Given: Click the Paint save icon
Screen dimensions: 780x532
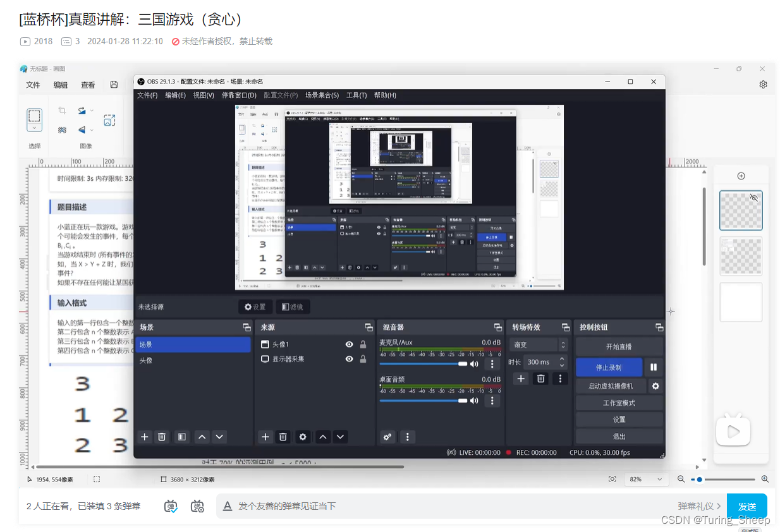Looking at the screenshot, I should (x=114, y=85).
